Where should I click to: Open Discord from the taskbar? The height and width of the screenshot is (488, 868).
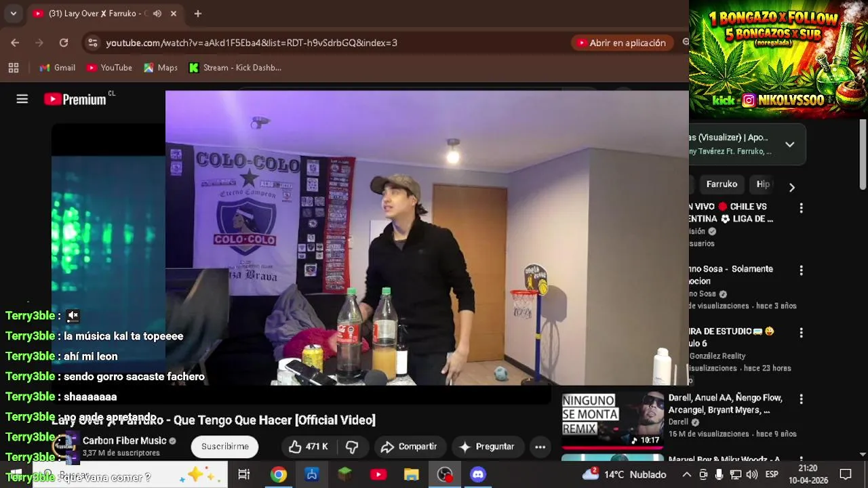coord(478,474)
